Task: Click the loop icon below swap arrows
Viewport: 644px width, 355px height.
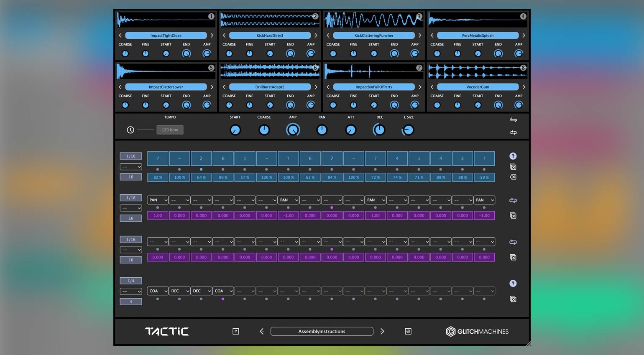Action: (513, 132)
